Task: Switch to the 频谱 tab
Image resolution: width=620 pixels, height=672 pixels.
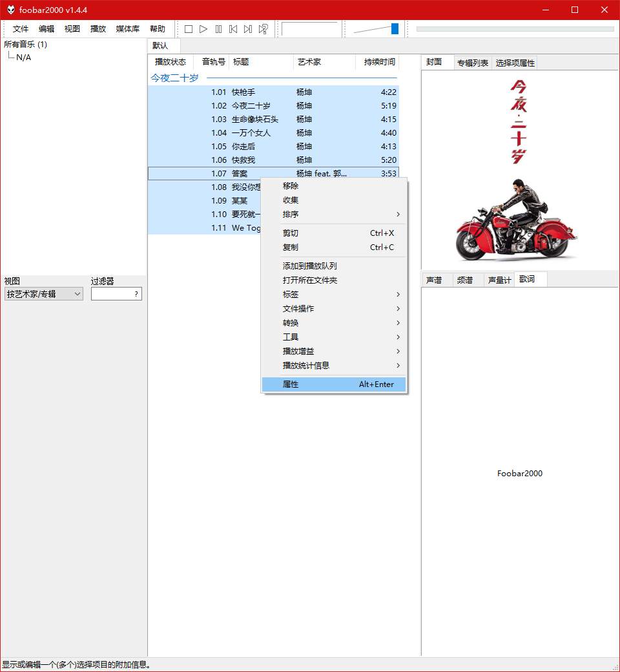Action: tap(465, 280)
